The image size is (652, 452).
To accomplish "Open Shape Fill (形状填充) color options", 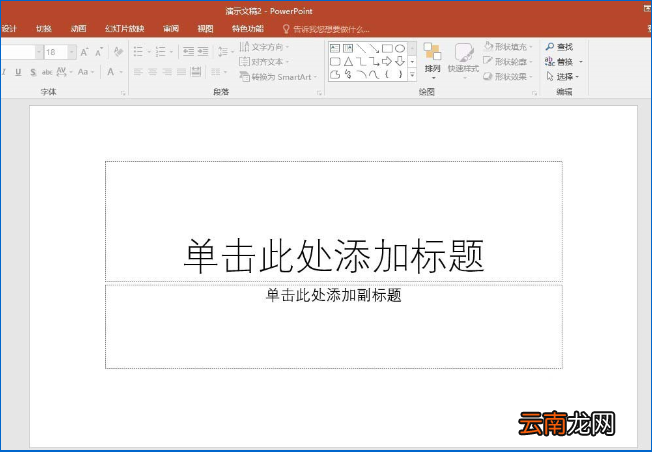I will coord(508,47).
